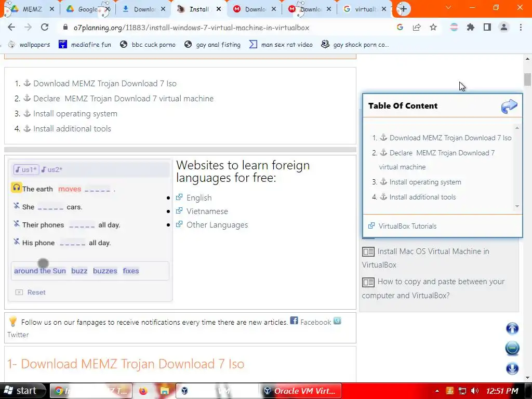Open the Chrome three-dot menu

pos(521,28)
